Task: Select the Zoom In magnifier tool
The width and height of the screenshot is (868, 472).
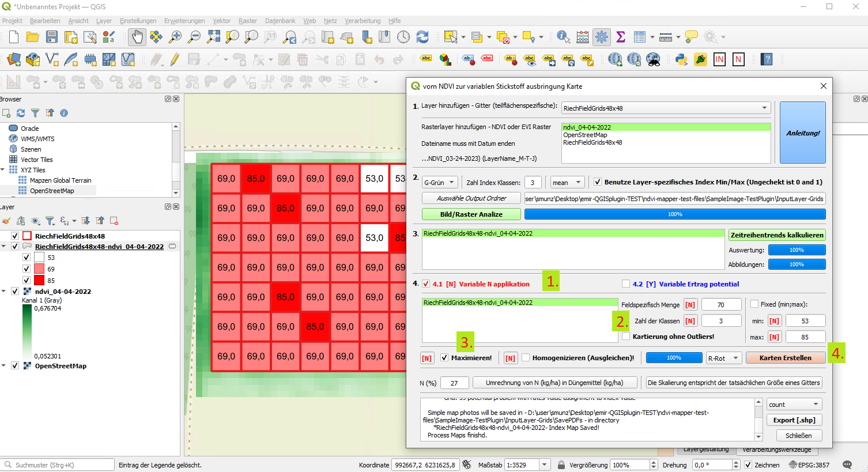Action: pos(175,37)
